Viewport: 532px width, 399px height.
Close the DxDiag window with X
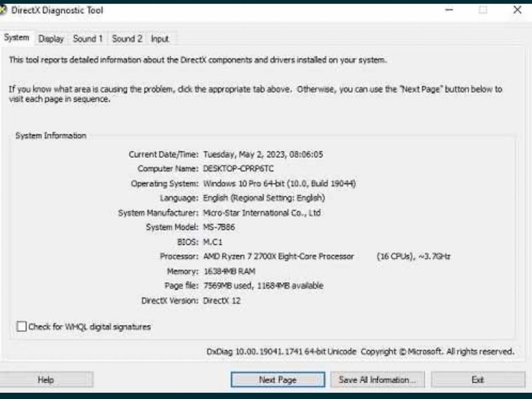click(x=517, y=10)
